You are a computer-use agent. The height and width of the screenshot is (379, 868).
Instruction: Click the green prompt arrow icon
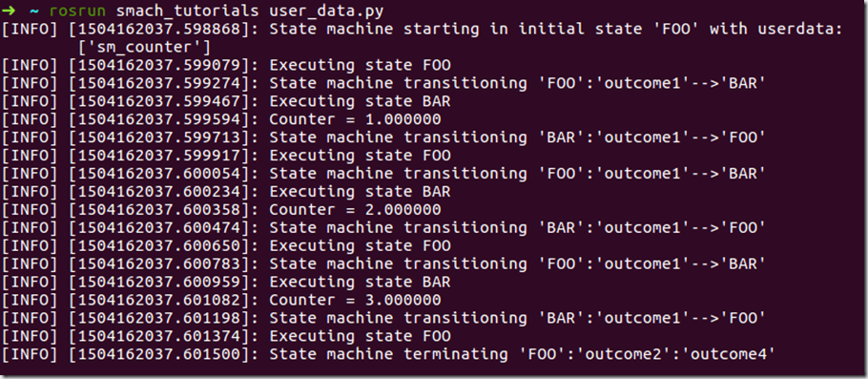coord(10,11)
